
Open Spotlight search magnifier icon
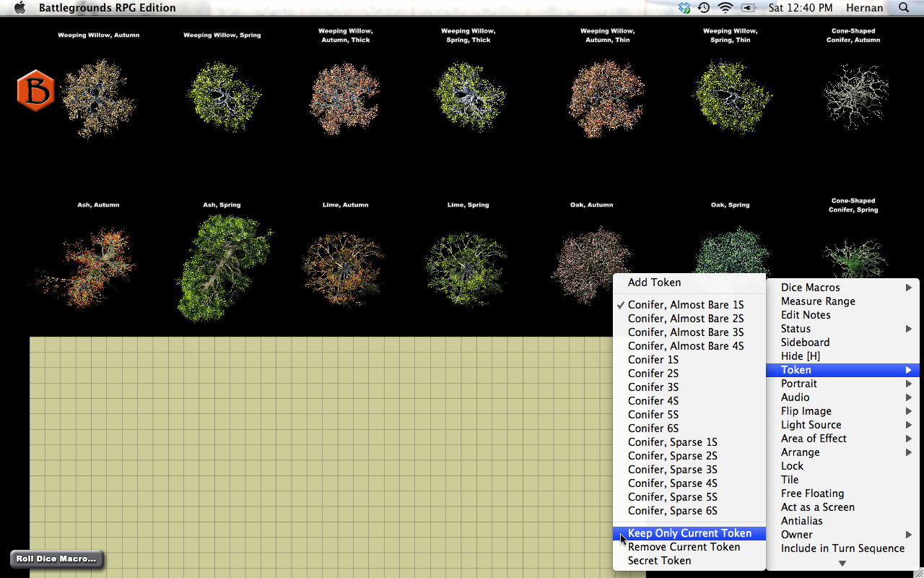[x=904, y=8]
